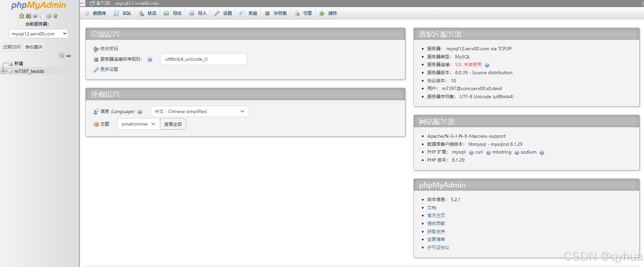Collapse the m7397_testdb tree node
This screenshot has height=267, width=644.
click(3, 71)
